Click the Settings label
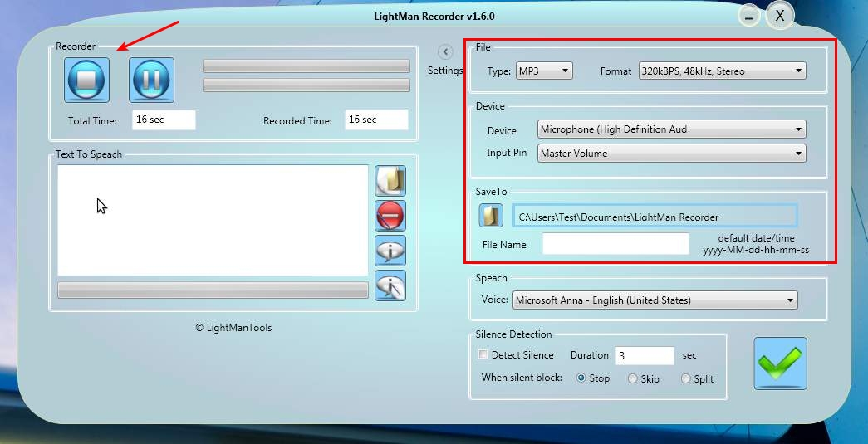The width and height of the screenshot is (868, 444). tap(445, 71)
